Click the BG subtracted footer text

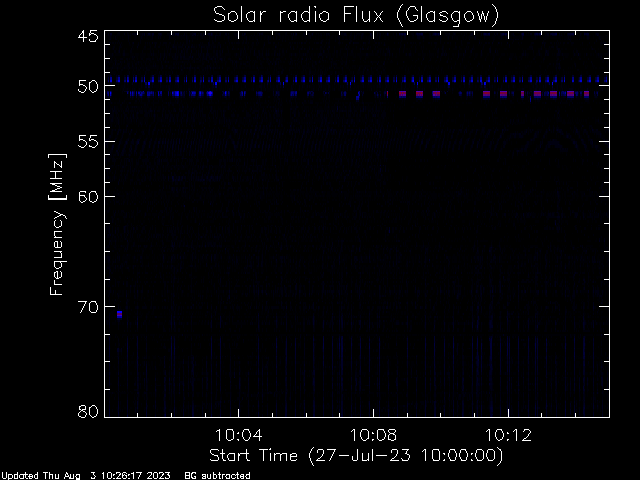(217, 476)
